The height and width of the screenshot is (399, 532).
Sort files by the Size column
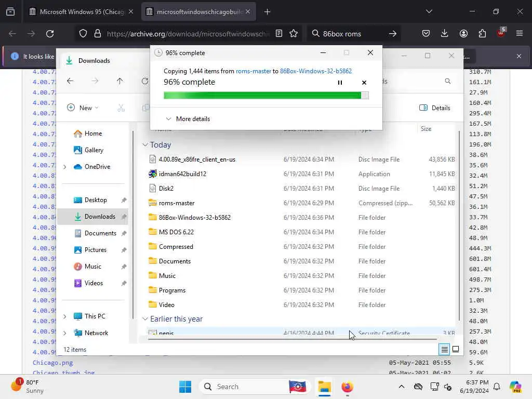pyautogui.click(x=426, y=129)
